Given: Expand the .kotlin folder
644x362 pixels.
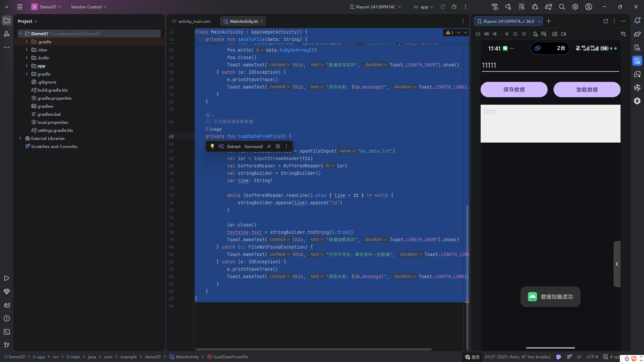Looking at the screenshot, I should point(27,58).
